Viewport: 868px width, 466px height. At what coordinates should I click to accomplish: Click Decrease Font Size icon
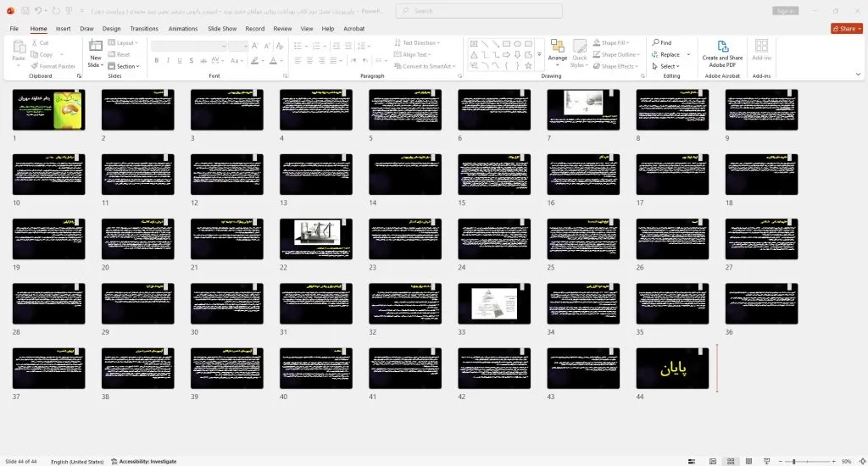[267, 46]
